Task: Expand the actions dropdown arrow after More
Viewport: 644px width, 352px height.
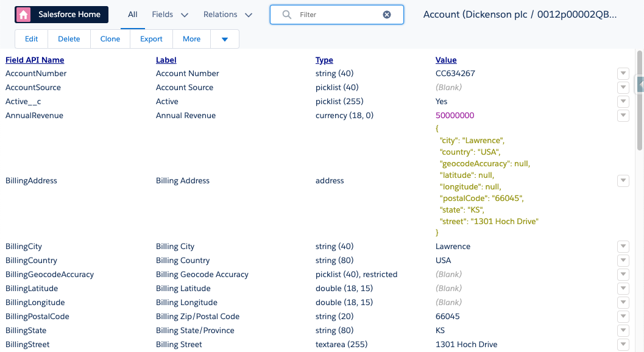Action: 225,39
